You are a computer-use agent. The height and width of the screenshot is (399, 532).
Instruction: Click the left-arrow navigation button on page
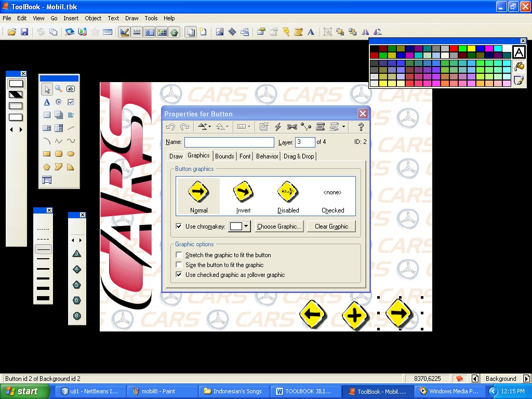(x=312, y=314)
